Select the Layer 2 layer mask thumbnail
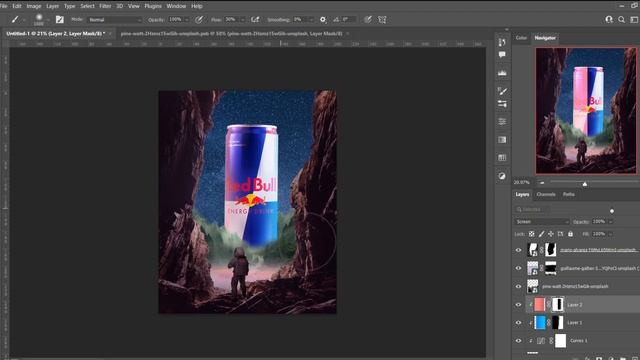 point(558,304)
